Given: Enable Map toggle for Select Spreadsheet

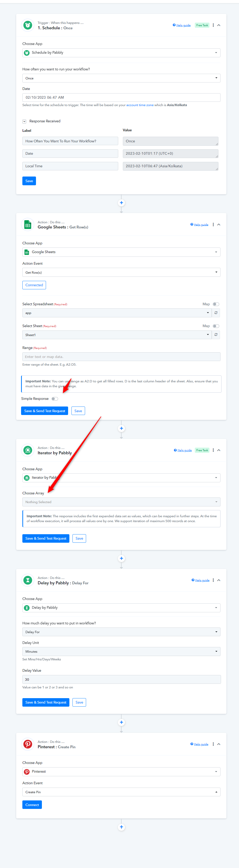Looking at the screenshot, I should coord(216,304).
